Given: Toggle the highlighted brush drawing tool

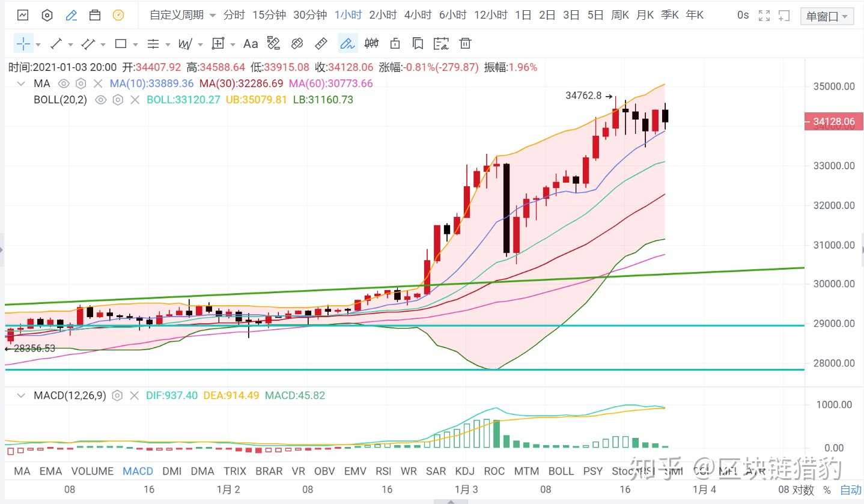Looking at the screenshot, I should tap(347, 43).
